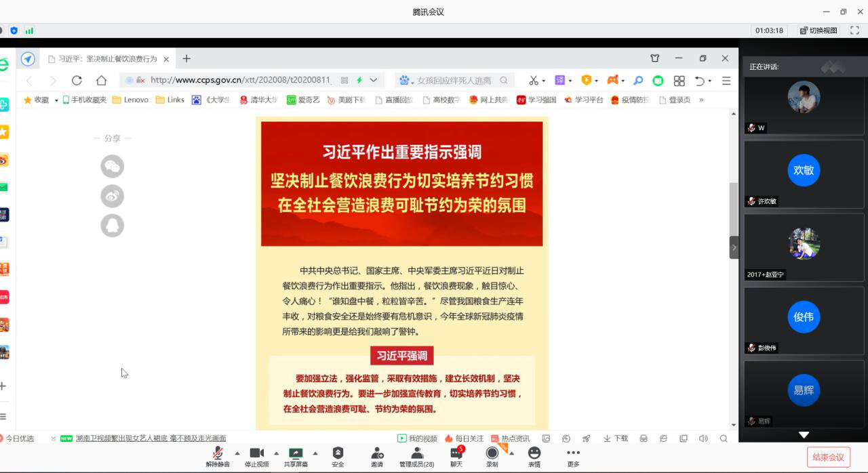Click the browser address bar URL

(240, 80)
